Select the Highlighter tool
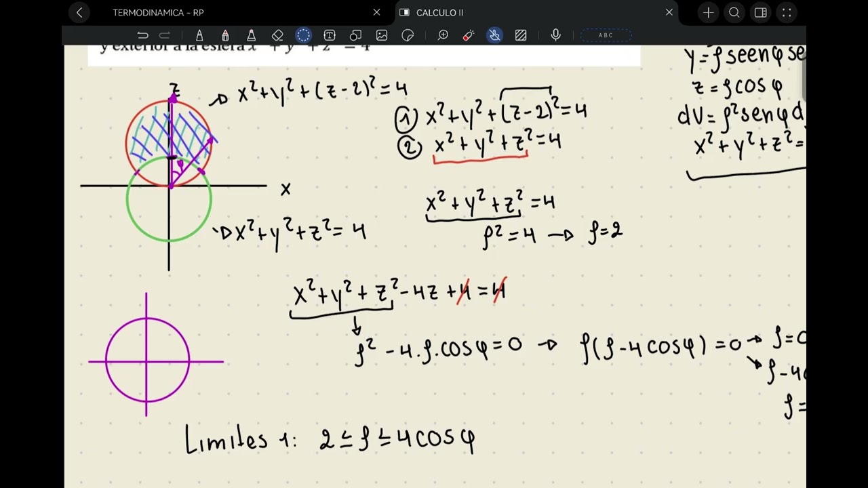The height and width of the screenshot is (488, 868). (x=251, y=35)
